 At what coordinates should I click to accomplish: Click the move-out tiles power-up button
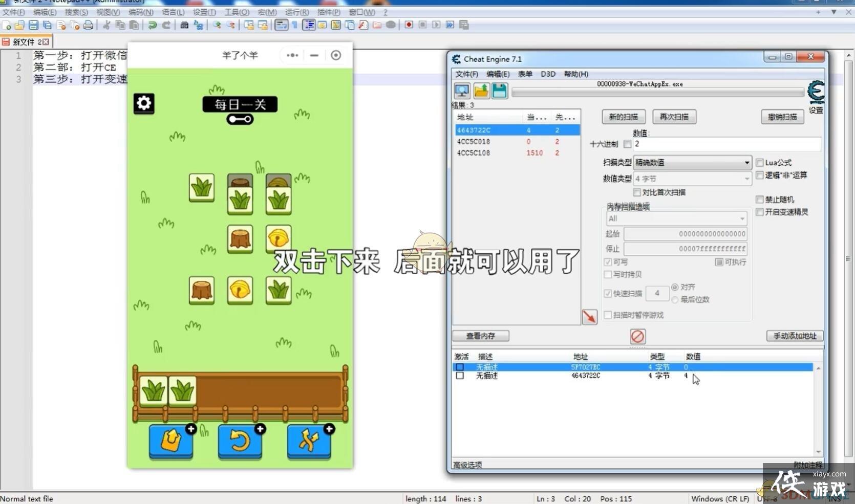tap(171, 441)
